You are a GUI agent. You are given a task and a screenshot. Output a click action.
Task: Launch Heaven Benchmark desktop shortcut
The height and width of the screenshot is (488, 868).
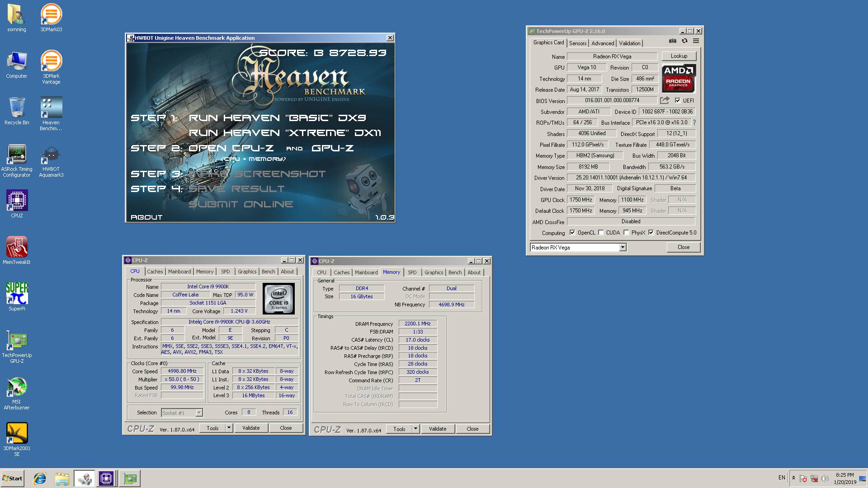(x=51, y=114)
